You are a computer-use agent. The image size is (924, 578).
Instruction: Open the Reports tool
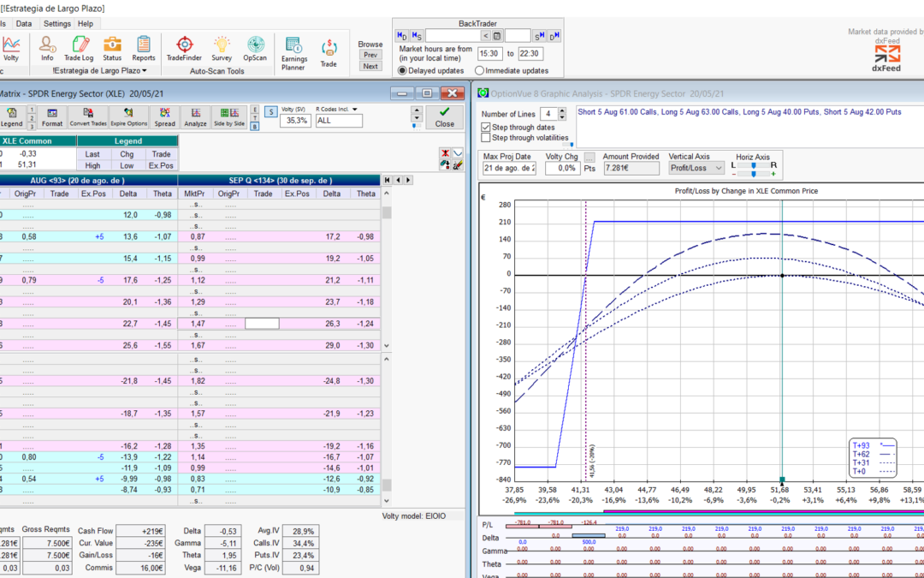(x=143, y=49)
